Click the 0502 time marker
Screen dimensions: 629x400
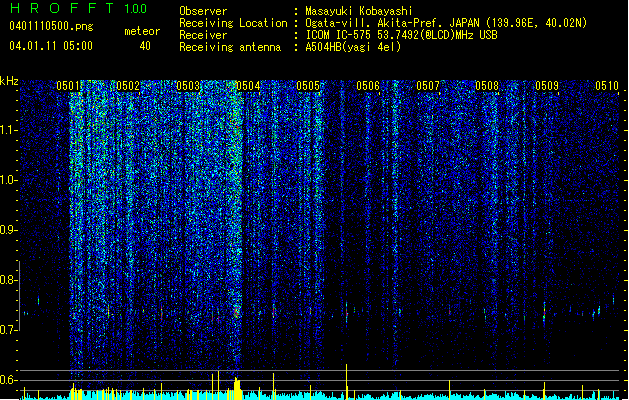[x=128, y=86]
